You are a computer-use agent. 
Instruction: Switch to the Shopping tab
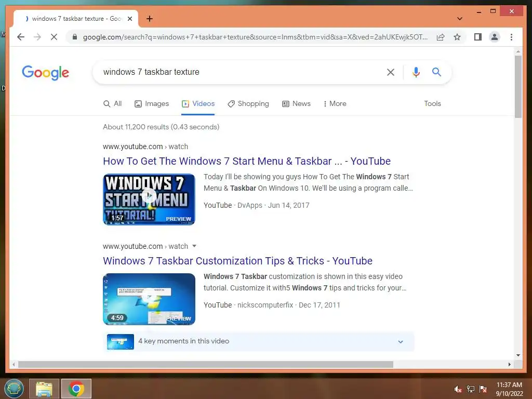click(x=248, y=103)
